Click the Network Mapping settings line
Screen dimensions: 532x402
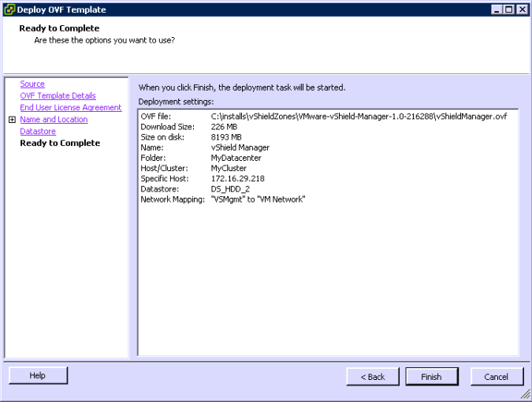click(x=222, y=199)
